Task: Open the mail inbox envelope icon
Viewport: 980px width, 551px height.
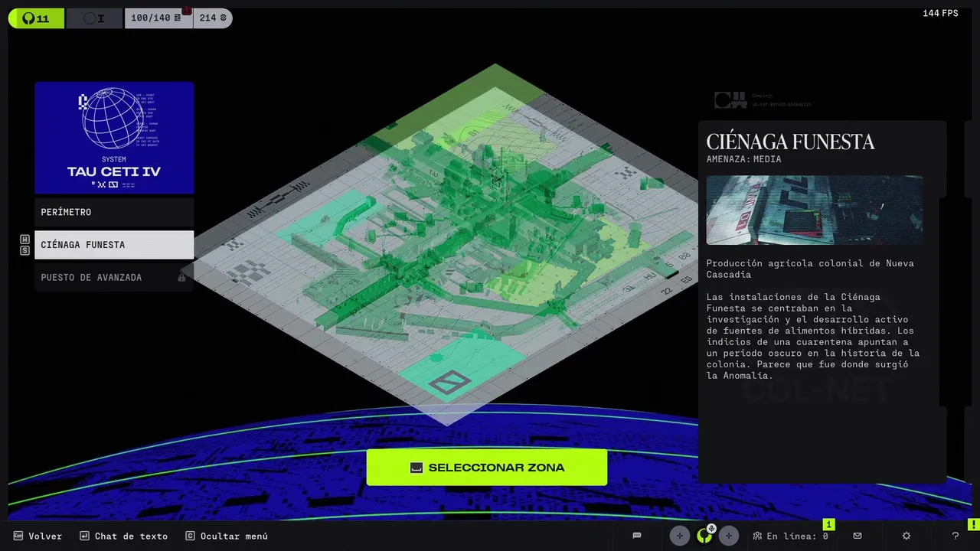Action: (857, 536)
